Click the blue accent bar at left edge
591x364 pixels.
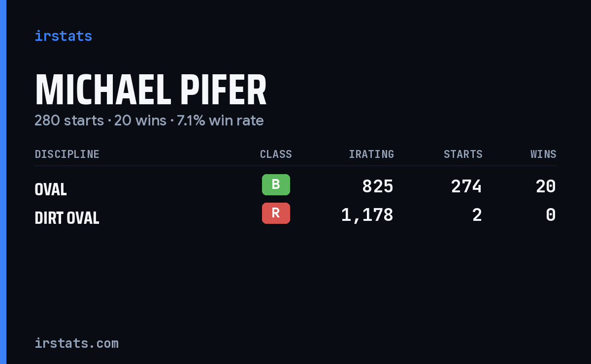click(3, 182)
